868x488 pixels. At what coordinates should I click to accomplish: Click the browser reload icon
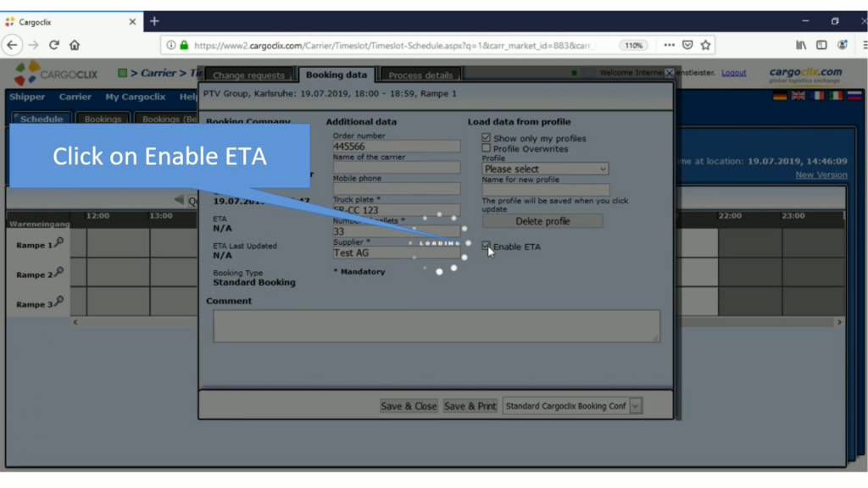[x=54, y=45]
